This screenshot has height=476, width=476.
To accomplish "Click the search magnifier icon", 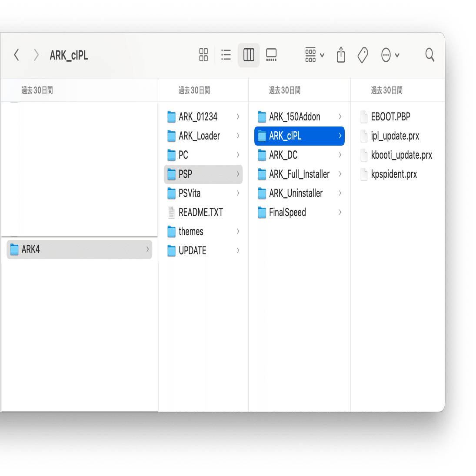I will pyautogui.click(x=429, y=55).
